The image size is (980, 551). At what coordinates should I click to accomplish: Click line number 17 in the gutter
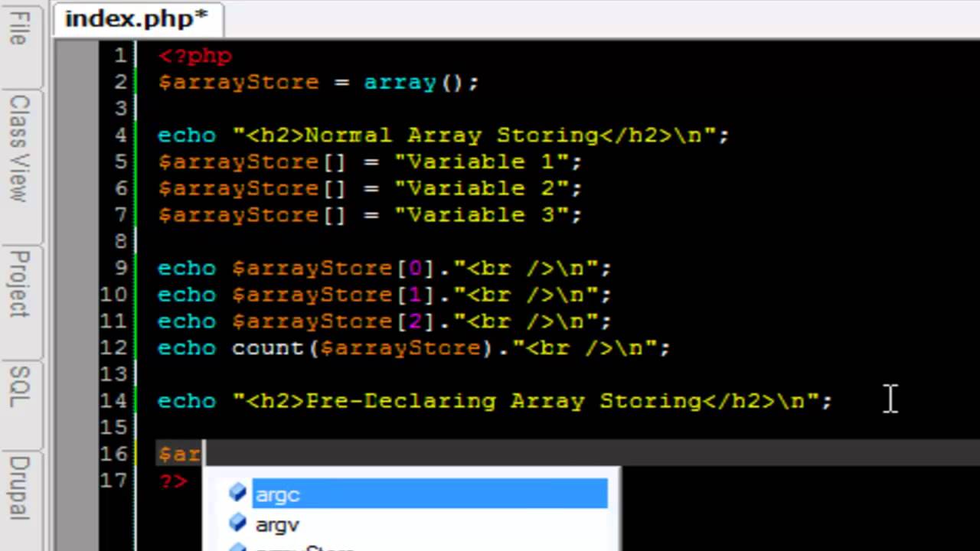pyautogui.click(x=113, y=481)
